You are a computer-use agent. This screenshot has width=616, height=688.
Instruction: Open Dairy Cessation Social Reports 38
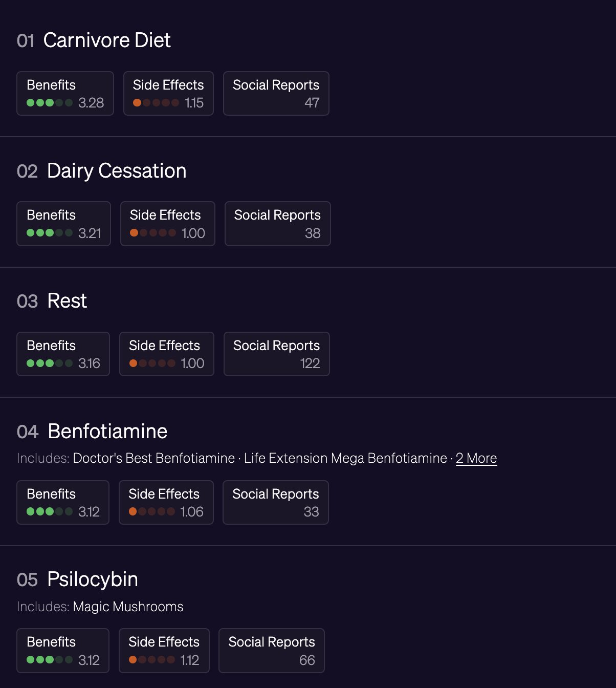tap(278, 224)
